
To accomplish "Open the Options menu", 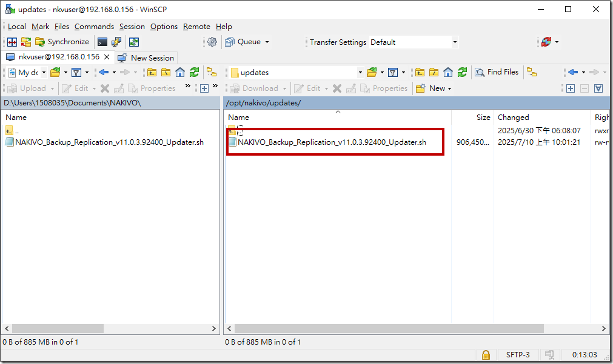I will point(164,27).
